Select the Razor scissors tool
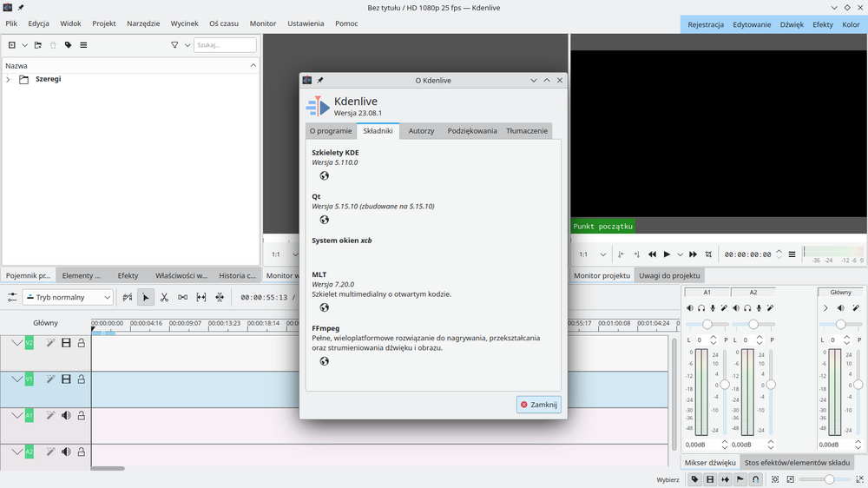This screenshot has height=488, width=868. click(x=164, y=297)
